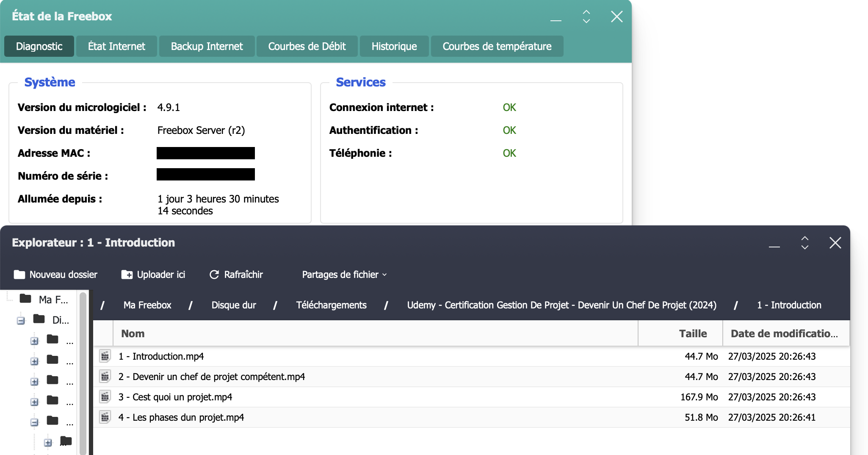This screenshot has width=868, height=455.
Task: Select file 2 - Devenir un chef de projet compétent.mp4
Action: tap(212, 377)
